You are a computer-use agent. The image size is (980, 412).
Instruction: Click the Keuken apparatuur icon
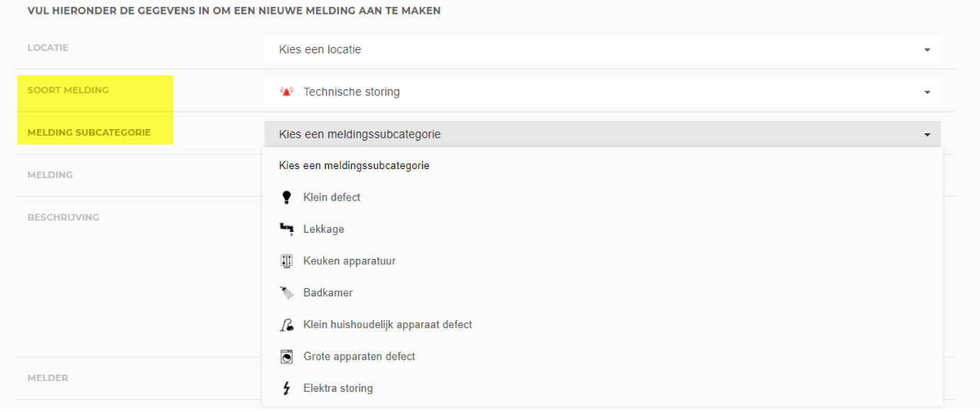[287, 261]
